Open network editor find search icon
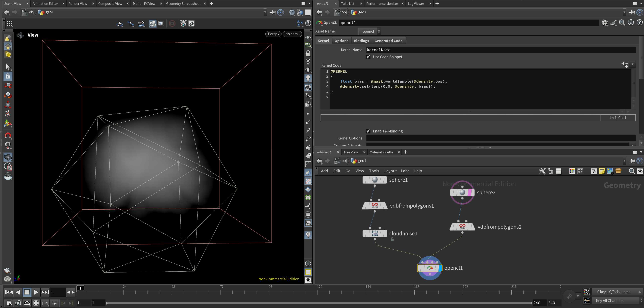The width and height of the screenshot is (644, 308). coord(632,171)
